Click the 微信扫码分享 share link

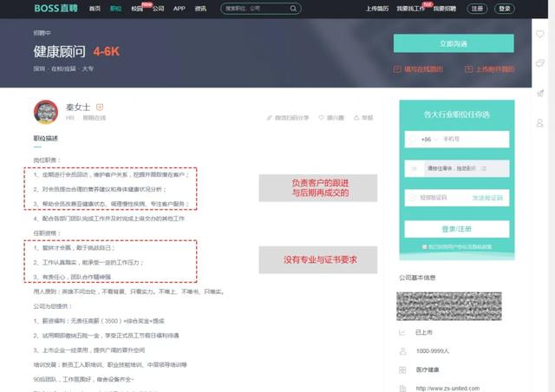coord(288,118)
